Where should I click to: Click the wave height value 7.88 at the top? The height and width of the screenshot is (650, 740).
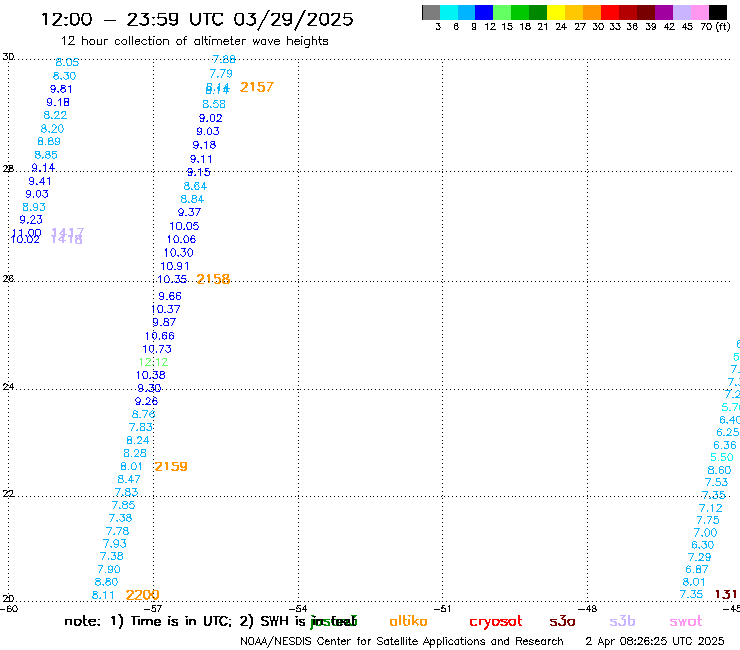224,59
